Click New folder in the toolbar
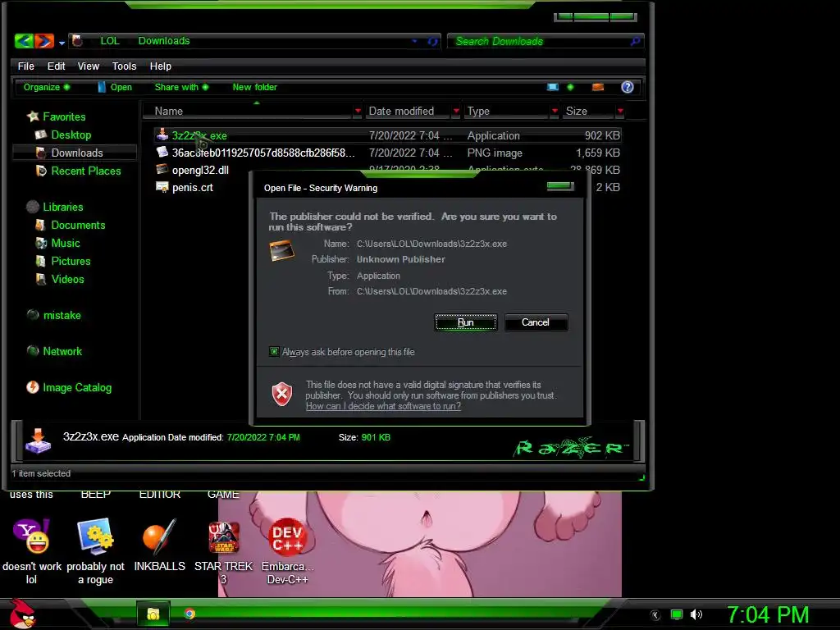Image resolution: width=840 pixels, height=630 pixels. click(254, 87)
